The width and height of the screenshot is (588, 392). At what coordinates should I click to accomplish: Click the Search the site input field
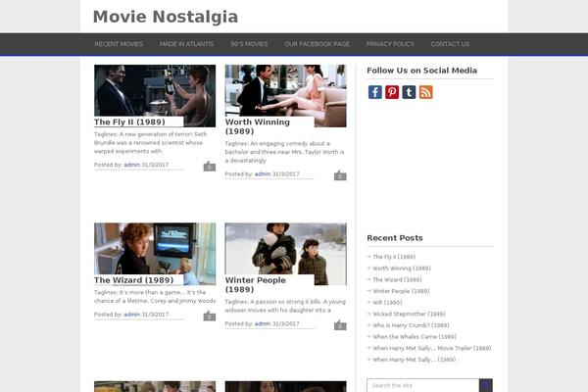click(423, 385)
